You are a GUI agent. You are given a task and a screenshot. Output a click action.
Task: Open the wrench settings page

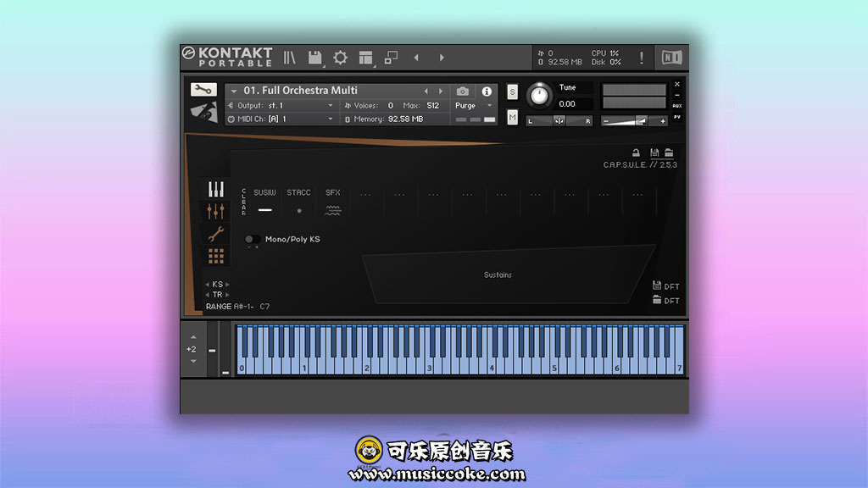coord(216,234)
